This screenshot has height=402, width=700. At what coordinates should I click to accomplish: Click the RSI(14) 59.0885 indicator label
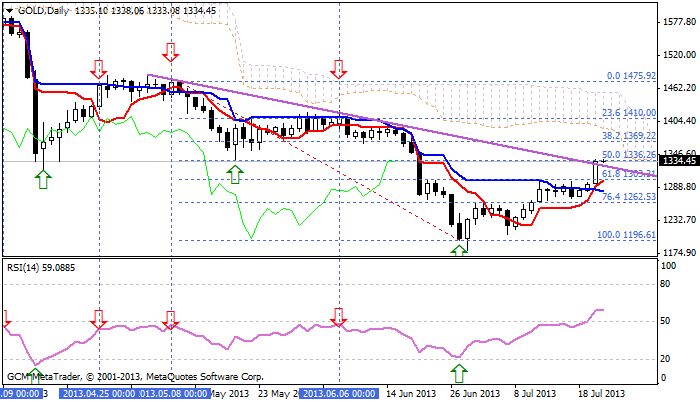(x=41, y=268)
